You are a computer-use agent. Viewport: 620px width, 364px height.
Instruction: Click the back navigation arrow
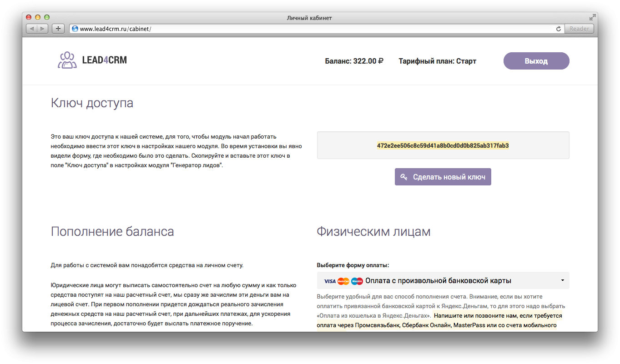[x=31, y=28]
